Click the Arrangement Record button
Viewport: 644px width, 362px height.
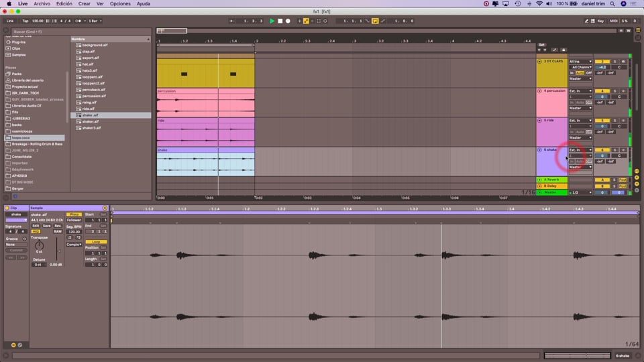pos(288,21)
